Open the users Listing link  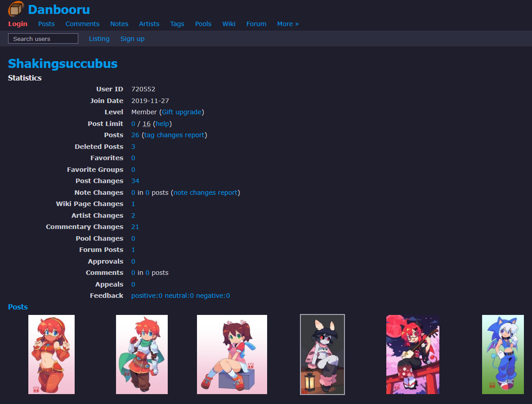click(99, 39)
